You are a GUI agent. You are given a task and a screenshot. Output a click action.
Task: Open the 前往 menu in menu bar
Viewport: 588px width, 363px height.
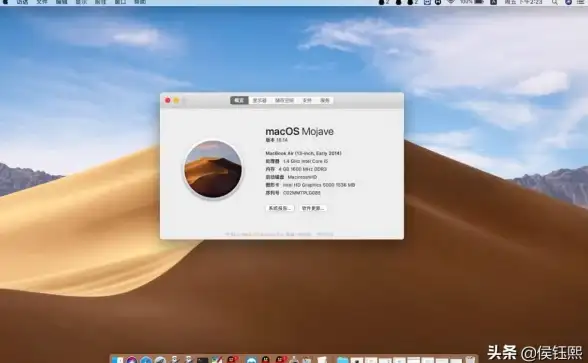tap(100, 2)
